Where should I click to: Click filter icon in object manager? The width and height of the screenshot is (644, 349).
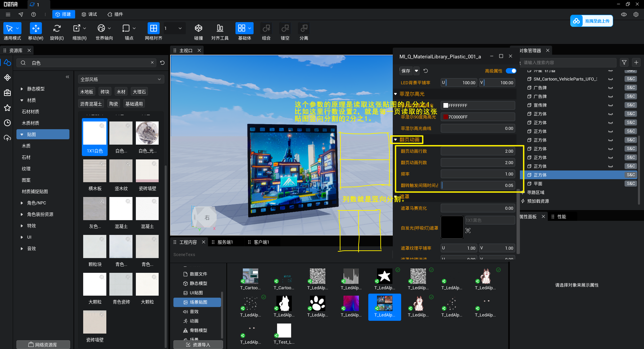(624, 62)
